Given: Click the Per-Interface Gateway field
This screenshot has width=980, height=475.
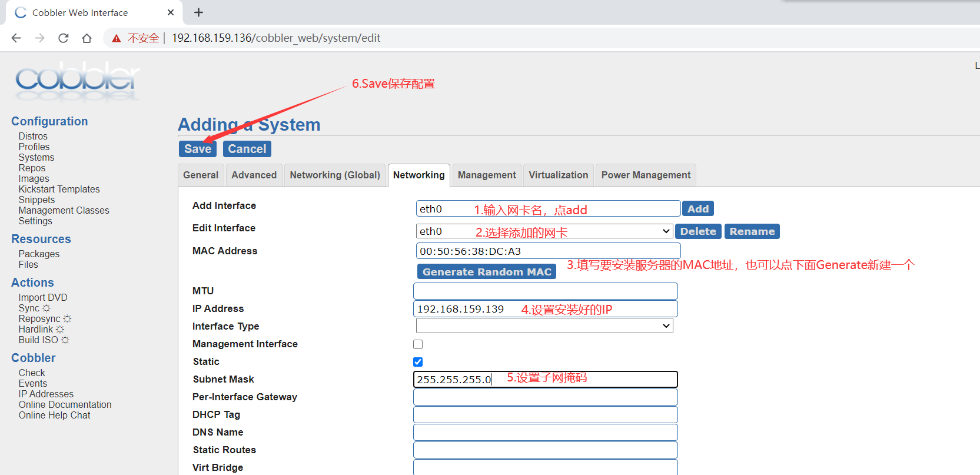Looking at the screenshot, I should tap(546, 397).
